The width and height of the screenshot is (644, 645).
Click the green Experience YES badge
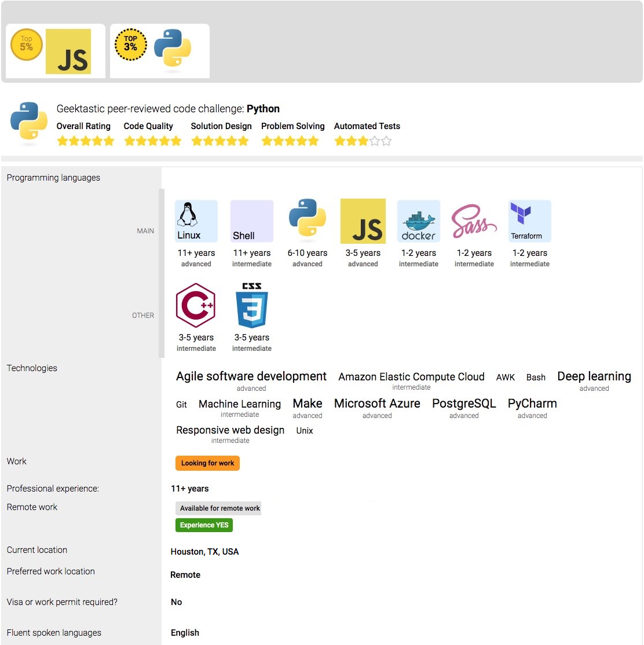[x=204, y=525]
